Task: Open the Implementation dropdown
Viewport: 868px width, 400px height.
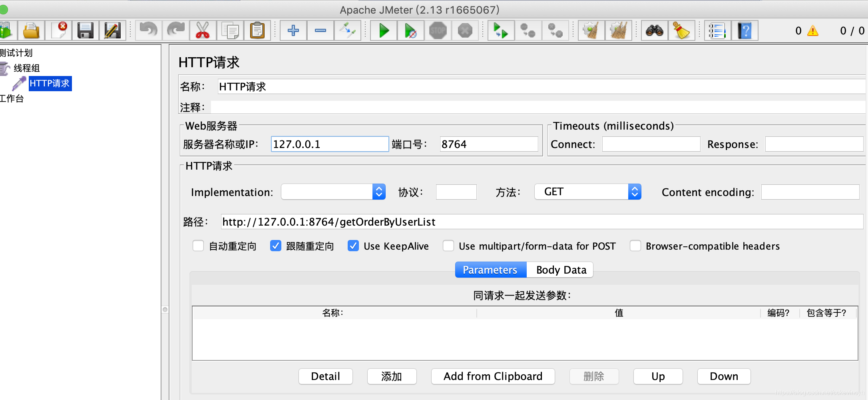Action: [x=333, y=192]
